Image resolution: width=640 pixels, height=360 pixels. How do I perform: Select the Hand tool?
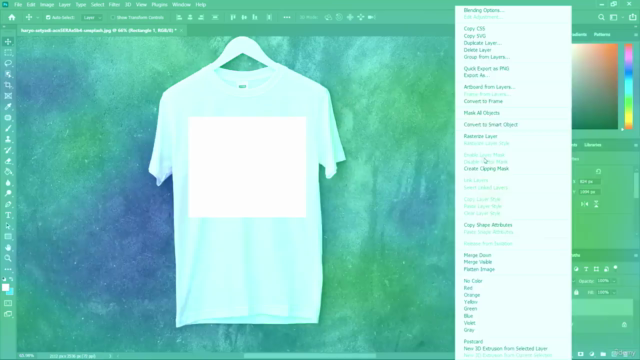8,247
